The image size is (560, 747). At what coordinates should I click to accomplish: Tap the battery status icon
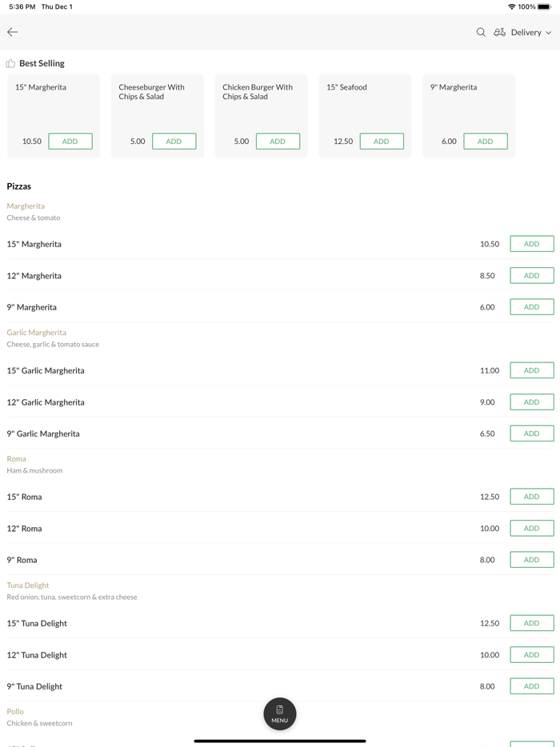click(544, 6)
